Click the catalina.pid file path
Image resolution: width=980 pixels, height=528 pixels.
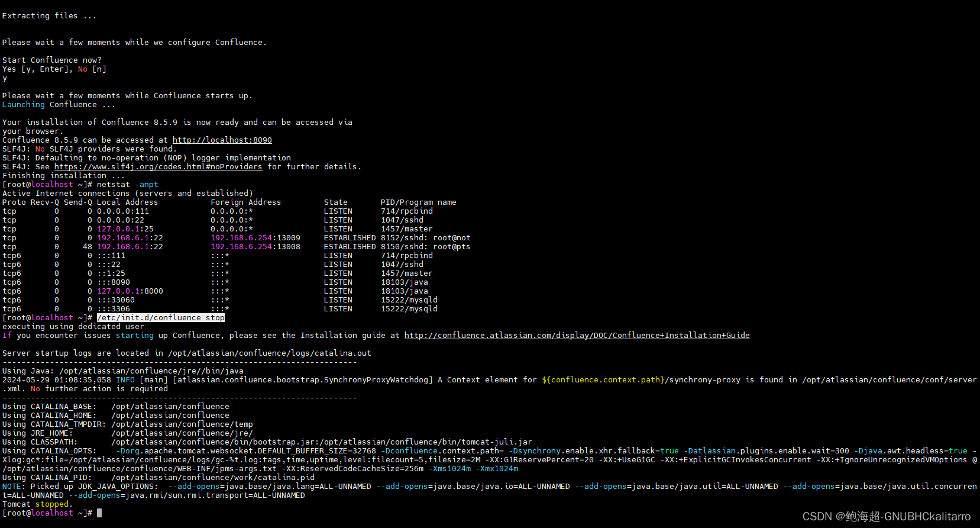[213, 478]
